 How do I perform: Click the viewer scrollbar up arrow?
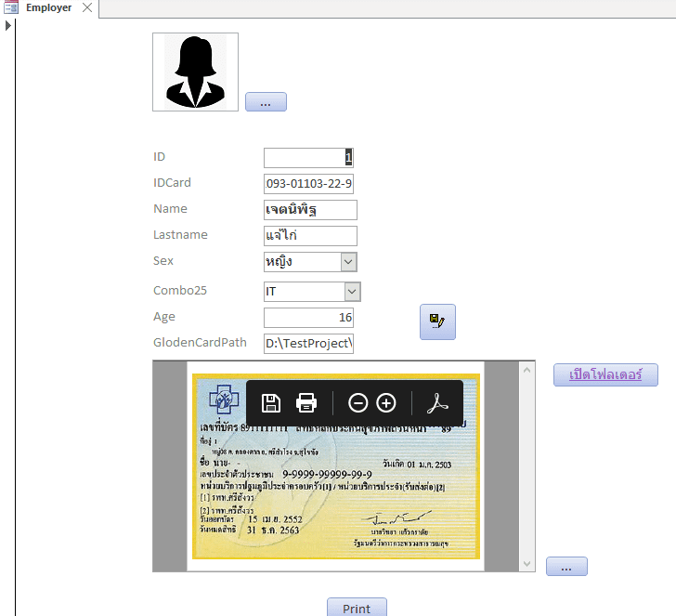click(x=526, y=370)
